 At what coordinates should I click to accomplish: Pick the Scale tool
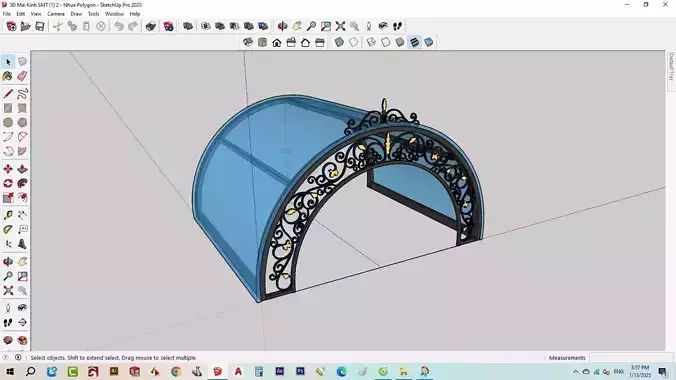point(8,198)
